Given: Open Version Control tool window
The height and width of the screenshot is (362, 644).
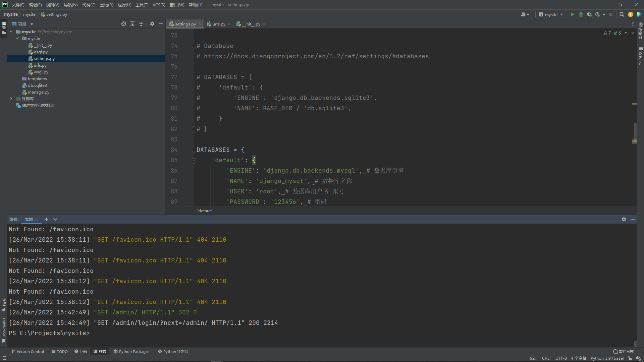Looking at the screenshot, I should [28, 352].
